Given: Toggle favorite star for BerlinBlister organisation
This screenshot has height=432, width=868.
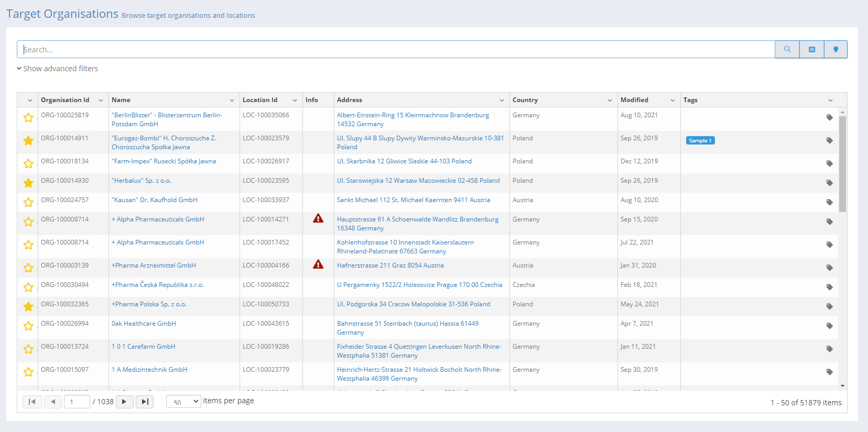Looking at the screenshot, I should pyautogui.click(x=28, y=118).
